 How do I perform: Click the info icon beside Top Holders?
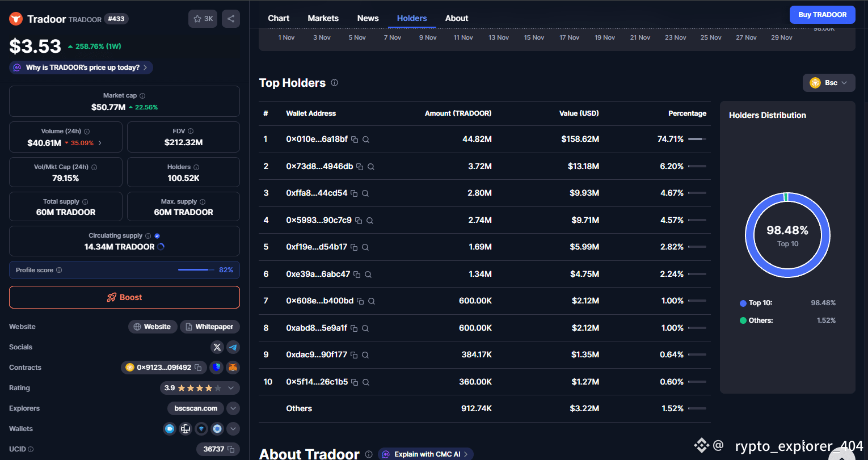[335, 83]
